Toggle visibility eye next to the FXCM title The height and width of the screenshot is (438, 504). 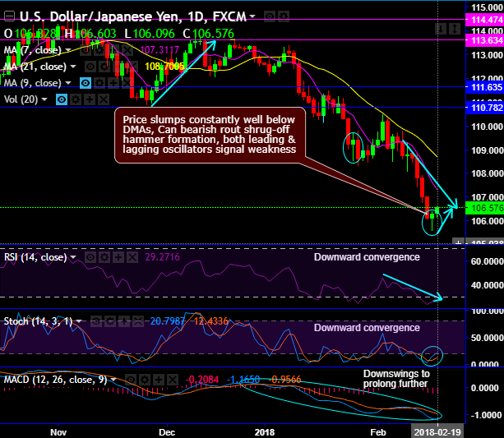click(270, 16)
